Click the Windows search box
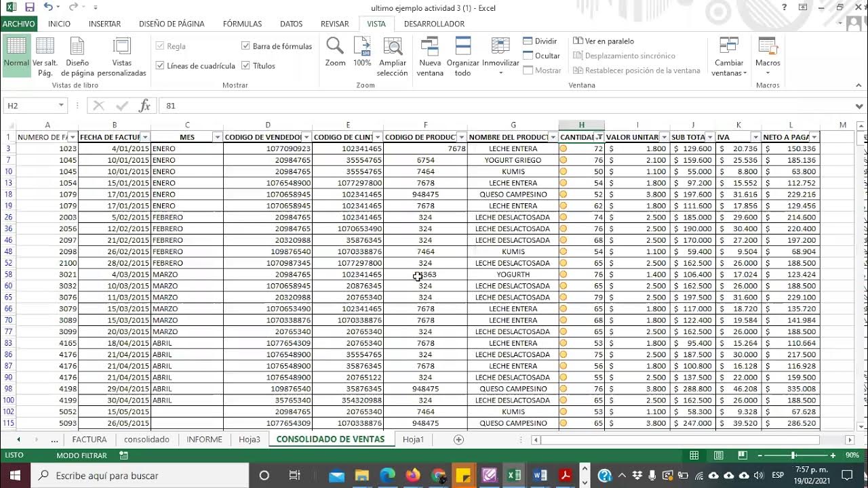The width and height of the screenshot is (868, 488). click(140, 475)
